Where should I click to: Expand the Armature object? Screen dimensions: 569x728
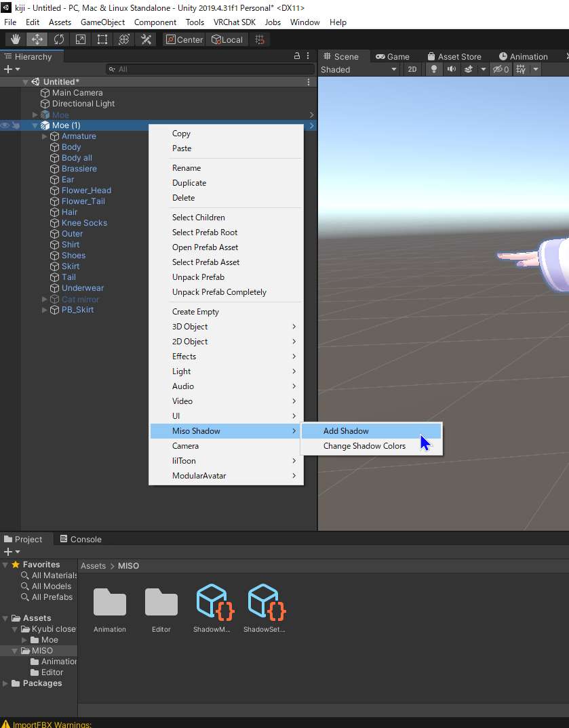tap(45, 136)
